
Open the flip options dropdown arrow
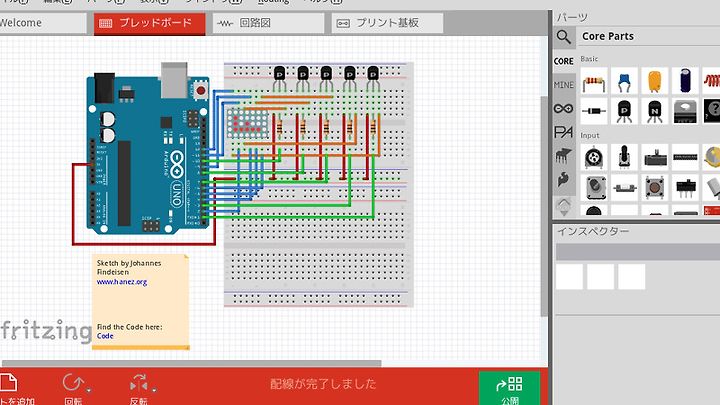click(154, 390)
